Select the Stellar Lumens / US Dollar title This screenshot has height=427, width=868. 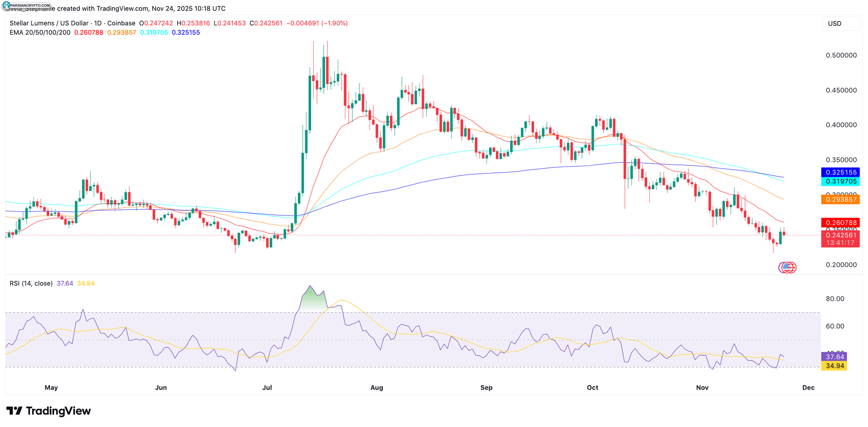[49, 23]
